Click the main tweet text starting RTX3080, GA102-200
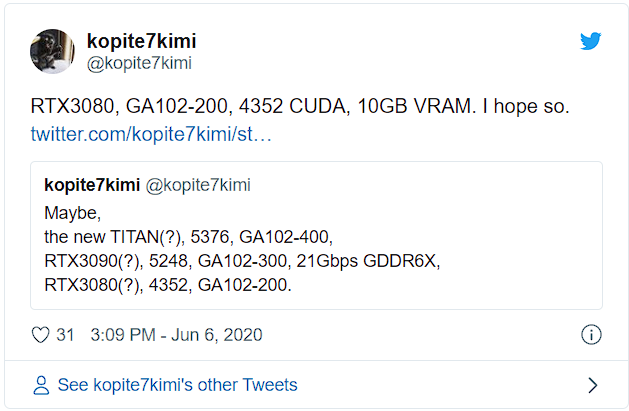Image resolution: width=629 pixels, height=411 pixels. (x=300, y=107)
